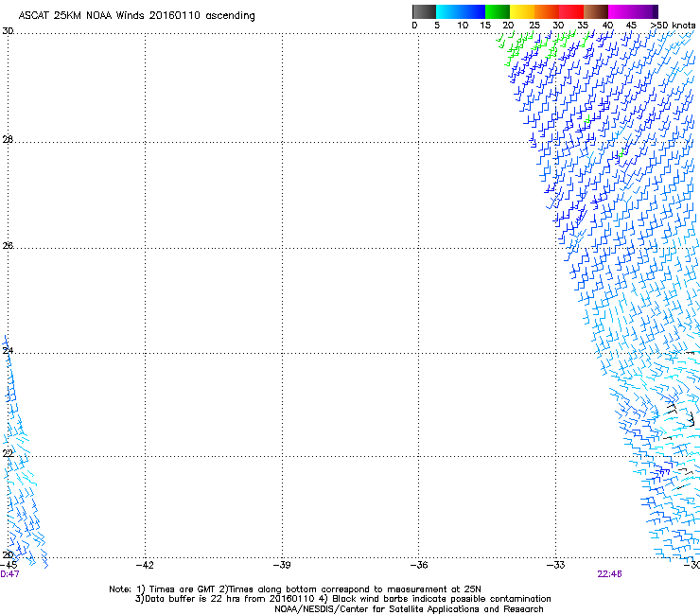The height and width of the screenshot is (615, 700).
Task: Click the purple swath time '0:47'
Action: click(9, 574)
